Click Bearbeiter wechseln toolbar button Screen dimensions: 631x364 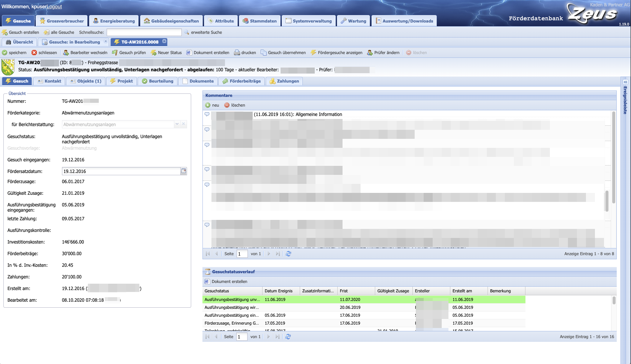tap(85, 53)
